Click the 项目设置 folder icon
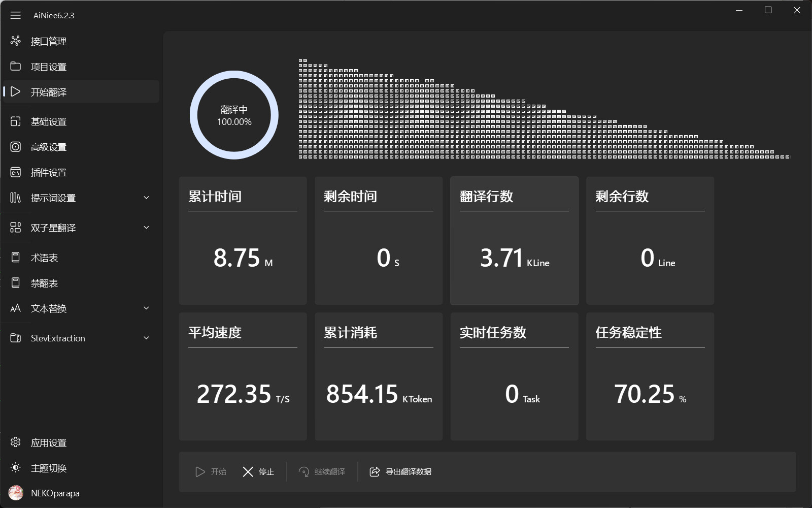The image size is (812, 508). [x=16, y=67]
